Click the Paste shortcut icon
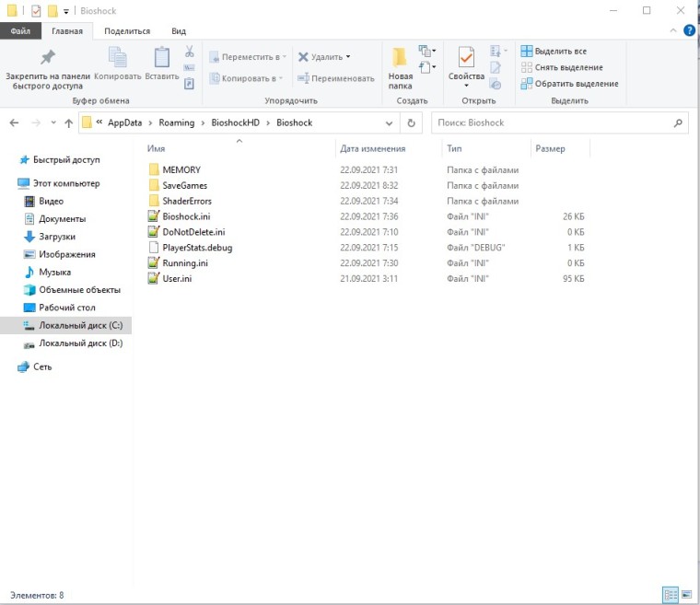700x605 pixels. (190, 84)
